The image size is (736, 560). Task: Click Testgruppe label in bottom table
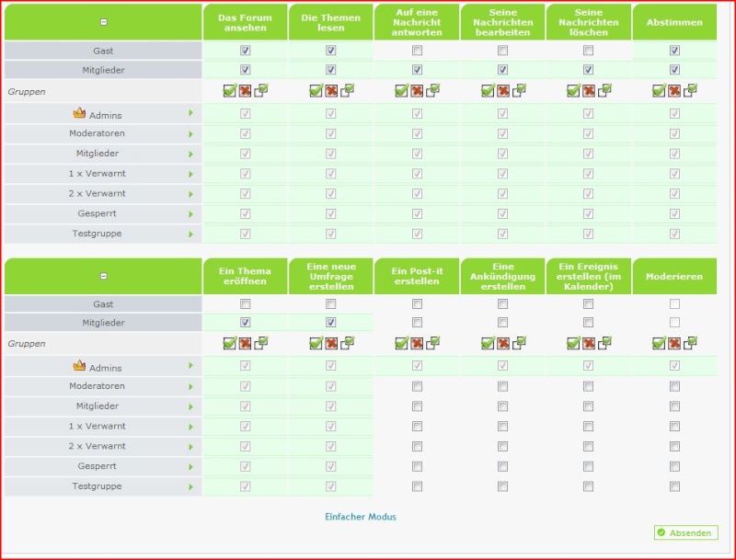click(x=98, y=486)
